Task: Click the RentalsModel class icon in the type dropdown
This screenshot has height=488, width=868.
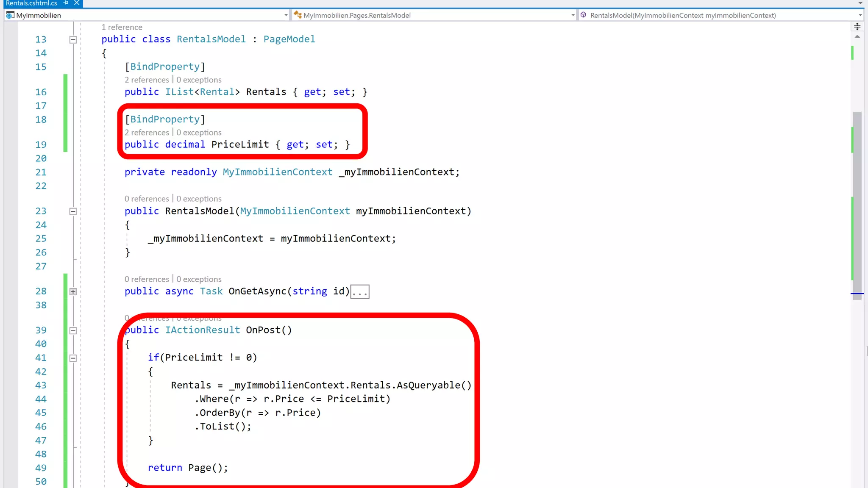Action: 298,15
